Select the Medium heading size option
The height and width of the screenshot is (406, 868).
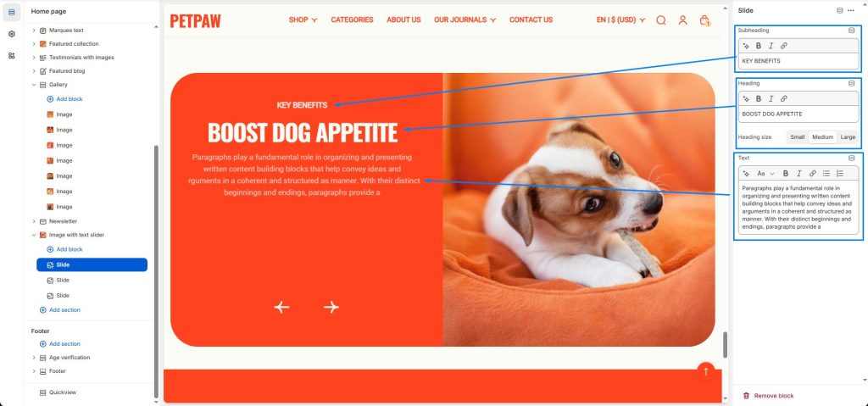point(822,136)
